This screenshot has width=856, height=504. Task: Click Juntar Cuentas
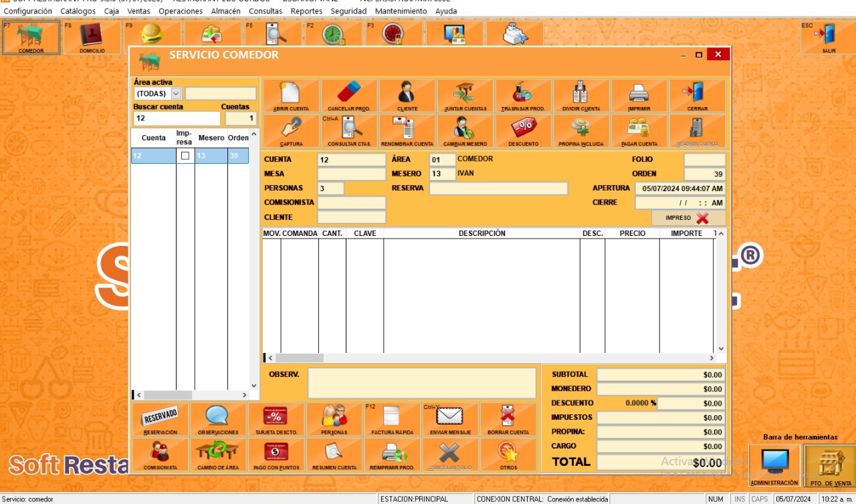(x=465, y=96)
